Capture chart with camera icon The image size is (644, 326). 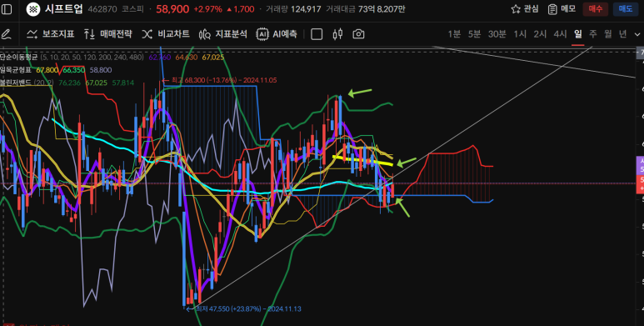coord(358,34)
